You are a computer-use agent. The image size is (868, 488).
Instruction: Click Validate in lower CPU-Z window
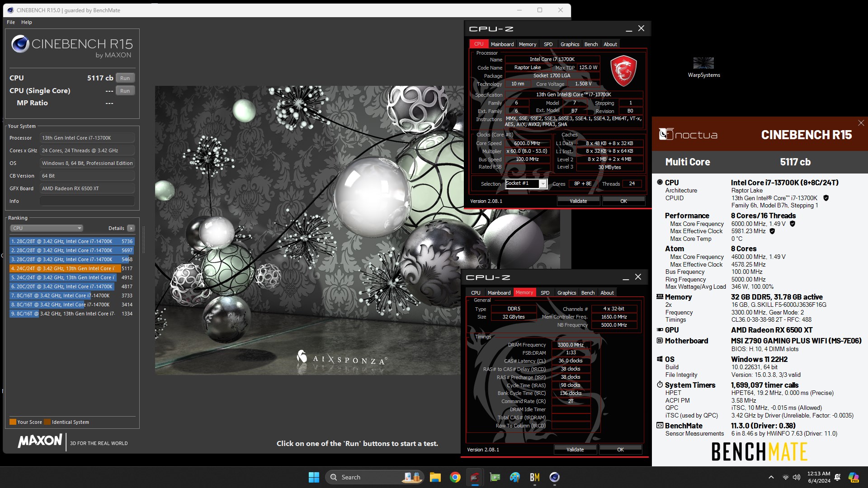click(575, 450)
